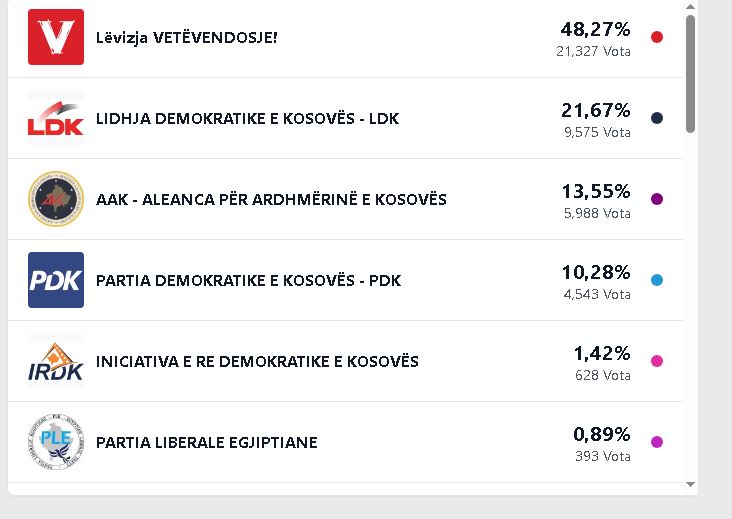This screenshot has height=519, width=732.
Task: Click the Vetëvendosje red V logo
Action: tap(56, 37)
